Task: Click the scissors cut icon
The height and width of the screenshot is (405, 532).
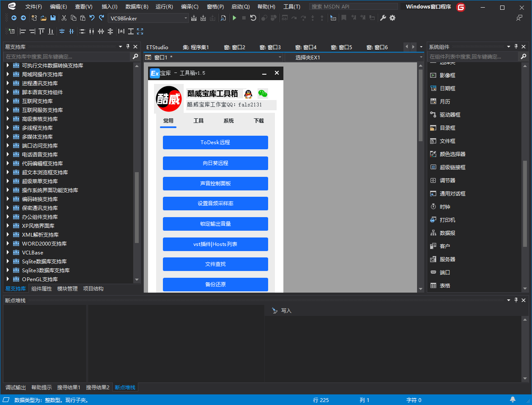Action: (64, 18)
